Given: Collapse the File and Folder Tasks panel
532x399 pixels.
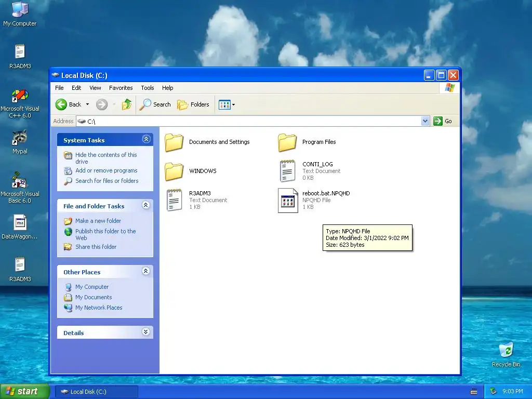Looking at the screenshot, I should point(146,205).
